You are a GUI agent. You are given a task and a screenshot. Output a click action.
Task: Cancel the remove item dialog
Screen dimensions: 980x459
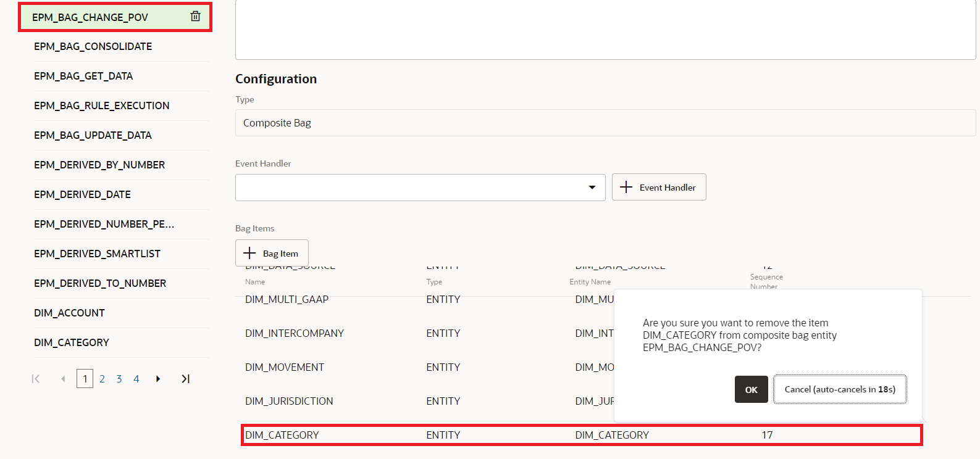[x=839, y=389]
